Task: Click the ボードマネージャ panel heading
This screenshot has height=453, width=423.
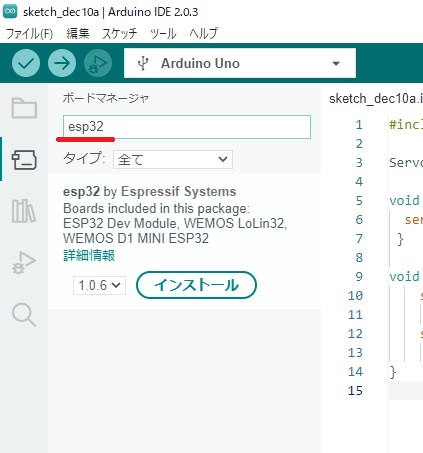Action: [x=105, y=98]
